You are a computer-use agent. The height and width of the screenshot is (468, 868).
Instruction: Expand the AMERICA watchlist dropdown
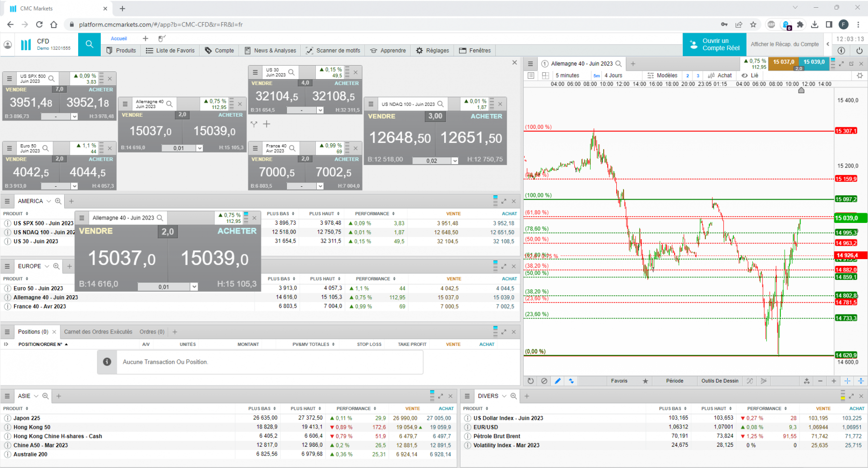tap(49, 201)
